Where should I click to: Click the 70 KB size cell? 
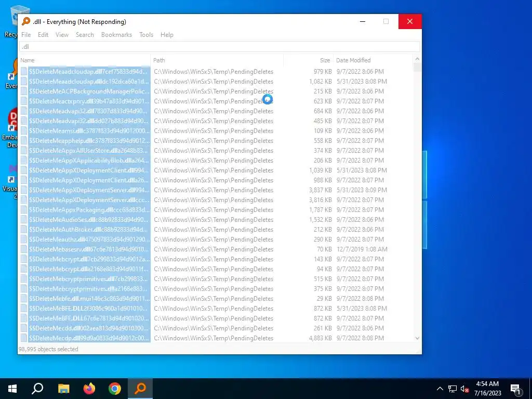pos(324,249)
